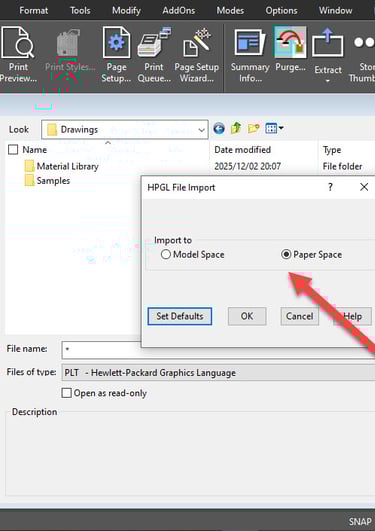Open the Files of type PLT dropdown

218,373
